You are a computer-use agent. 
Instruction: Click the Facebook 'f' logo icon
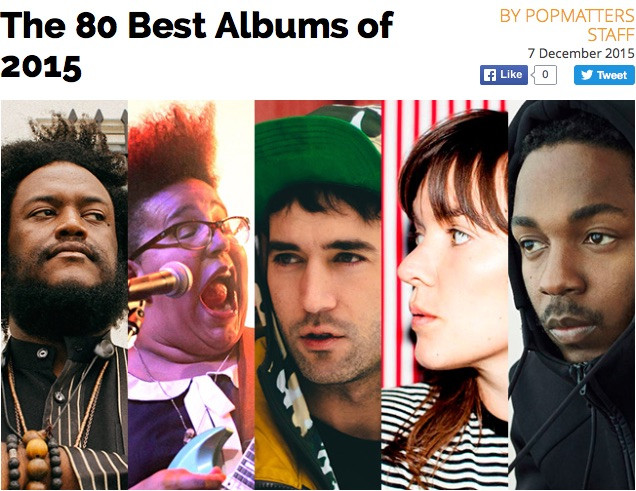[490, 75]
